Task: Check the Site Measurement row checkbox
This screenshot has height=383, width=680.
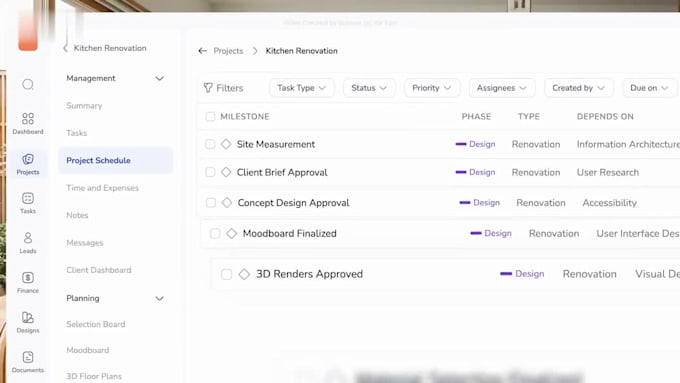Action: [x=210, y=144]
